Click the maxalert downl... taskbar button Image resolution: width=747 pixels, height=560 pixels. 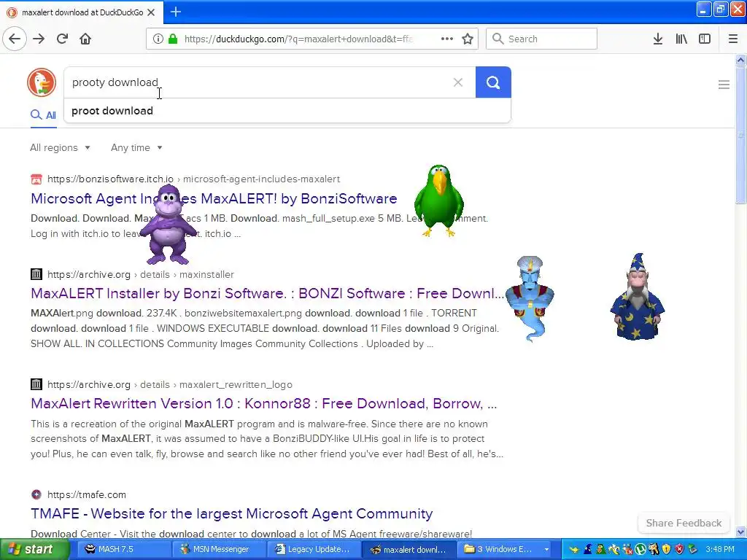(x=409, y=549)
